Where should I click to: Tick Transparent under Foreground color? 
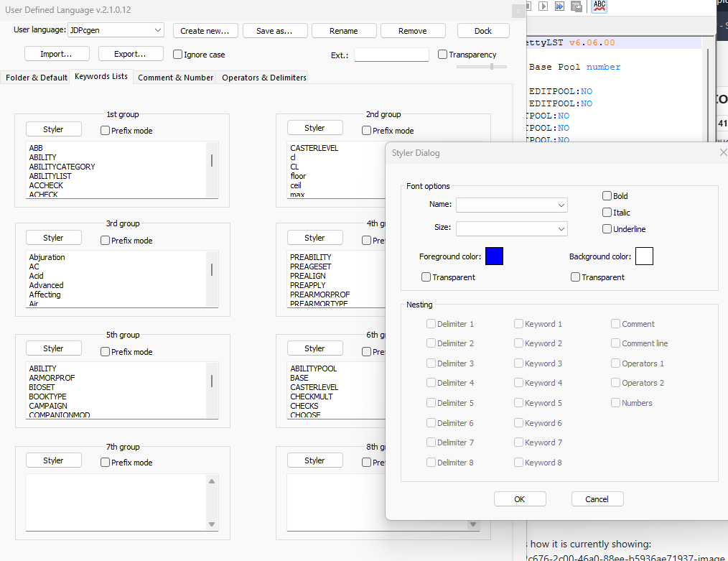(x=426, y=277)
